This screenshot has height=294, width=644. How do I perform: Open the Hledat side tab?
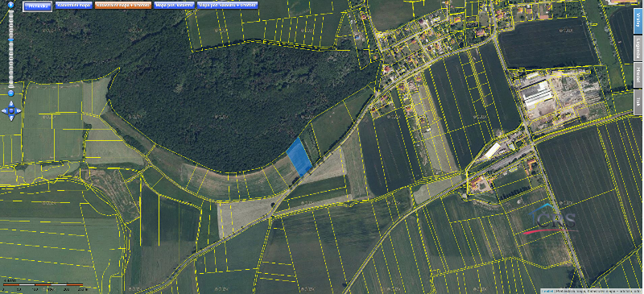[x=638, y=75]
